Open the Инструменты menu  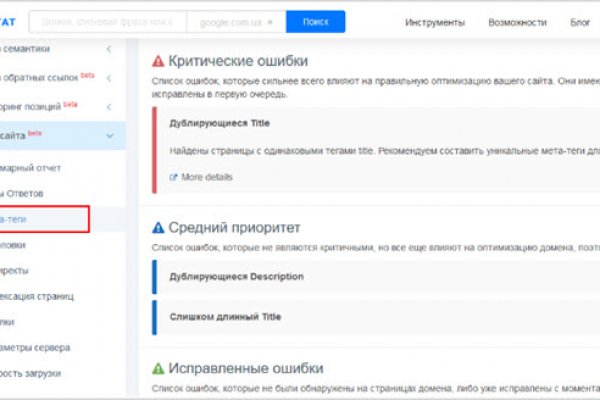click(434, 22)
